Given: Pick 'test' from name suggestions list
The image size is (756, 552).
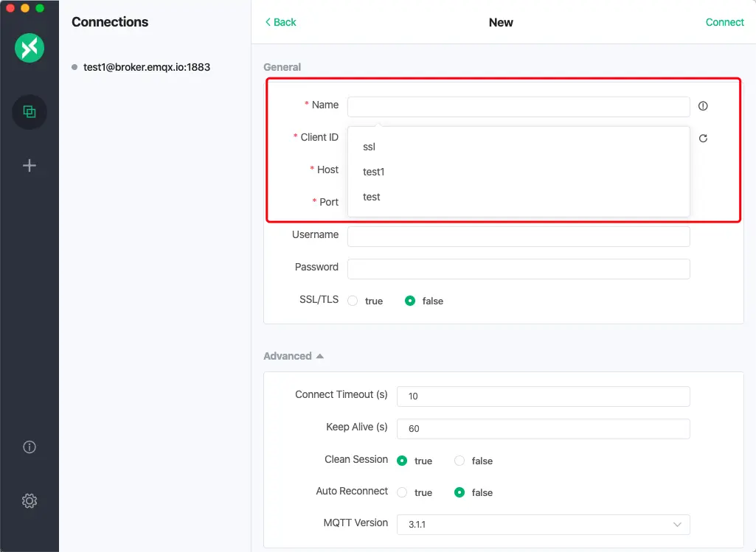Looking at the screenshot, I should (x=372, y=197).
